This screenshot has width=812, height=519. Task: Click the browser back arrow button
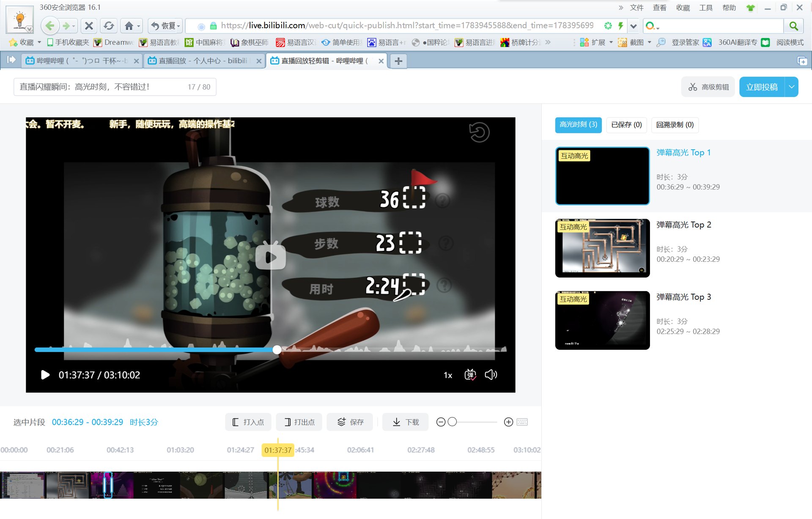coord(49,26)
